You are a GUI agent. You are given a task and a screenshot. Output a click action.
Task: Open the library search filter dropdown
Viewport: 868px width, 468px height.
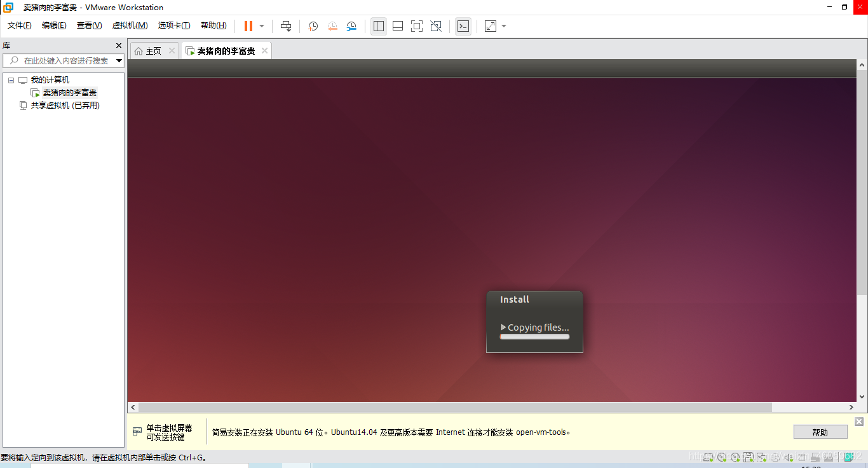click(x=119, y=61)
